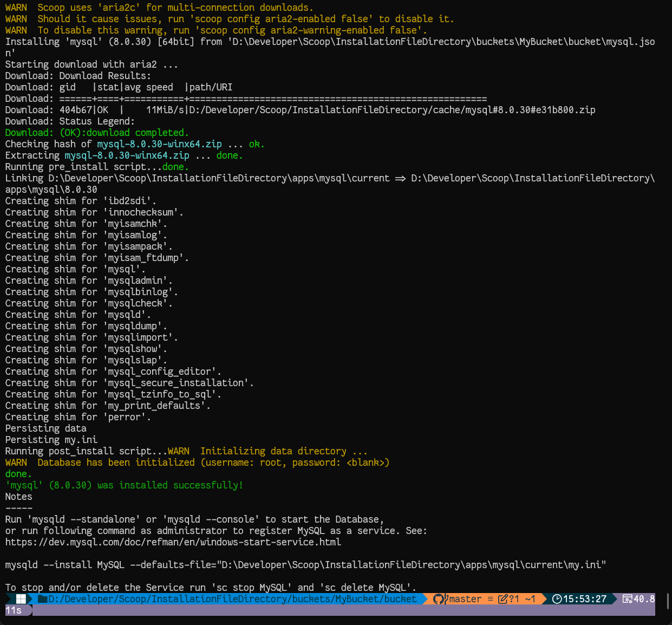Click the 'Initializing data directory ...' warning text
672x625 pixels.
point(284,451)
